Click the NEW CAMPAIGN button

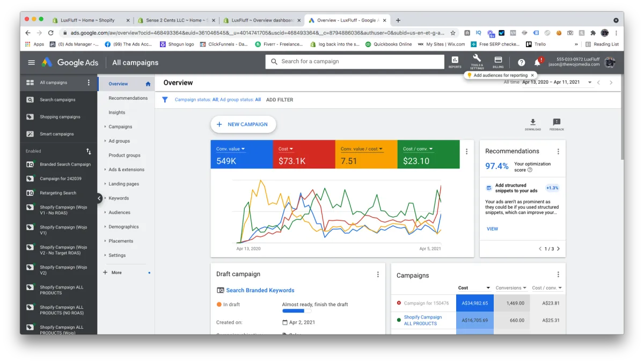click(x=243, y=124)
